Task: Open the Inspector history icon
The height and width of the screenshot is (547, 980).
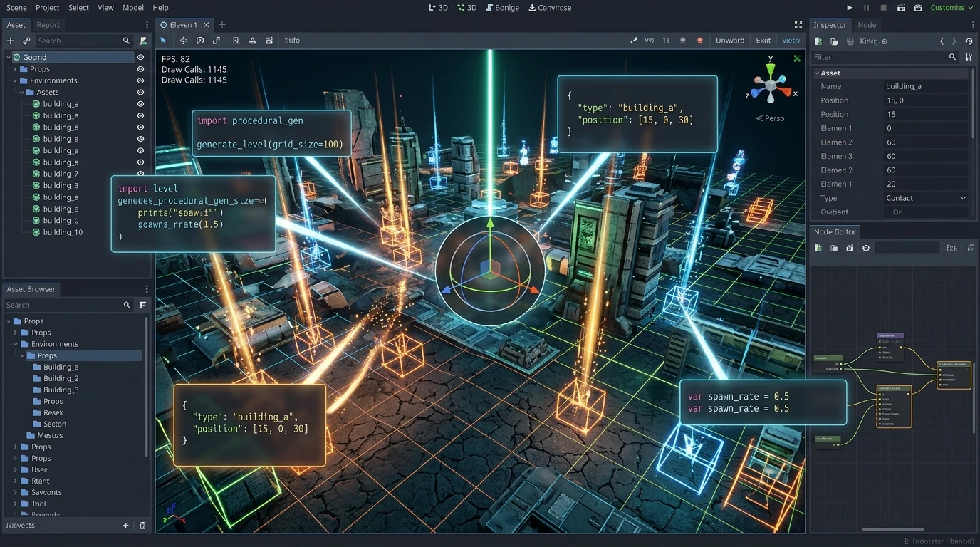Action: (969, 41)
